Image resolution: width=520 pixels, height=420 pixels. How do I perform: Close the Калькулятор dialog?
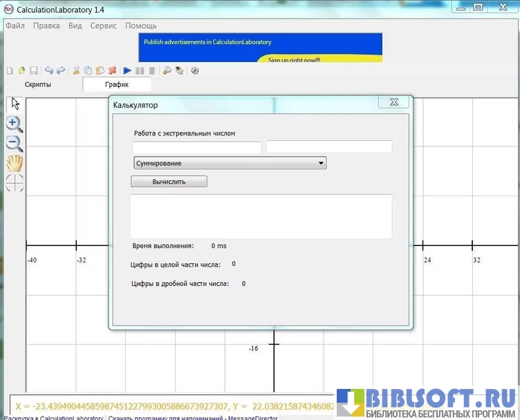[393, 102]
